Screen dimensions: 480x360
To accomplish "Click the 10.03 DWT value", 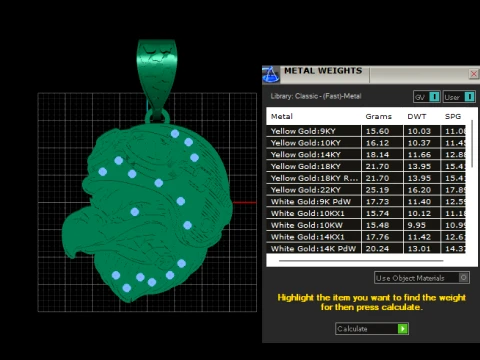I will coord(419,131).
